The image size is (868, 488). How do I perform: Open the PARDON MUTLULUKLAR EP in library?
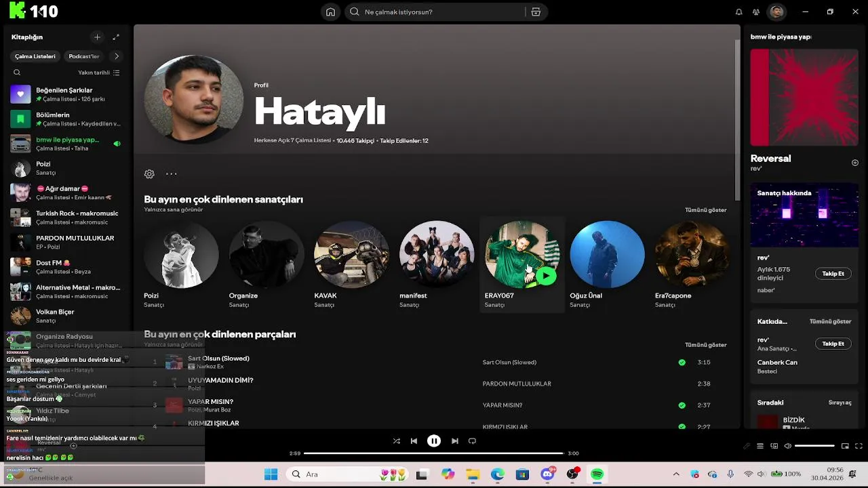click(65, 242)
